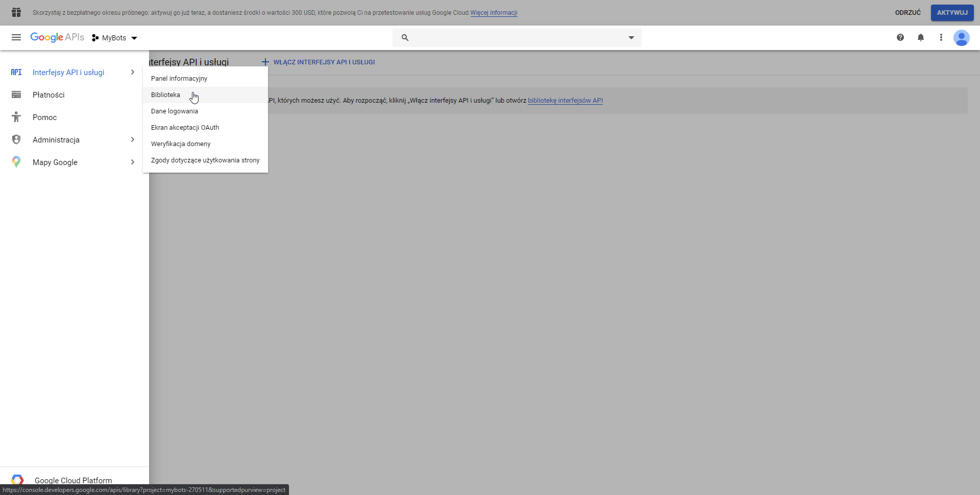
Task: Open the hamburger navigation menu
Action: [x=16, y=37]
